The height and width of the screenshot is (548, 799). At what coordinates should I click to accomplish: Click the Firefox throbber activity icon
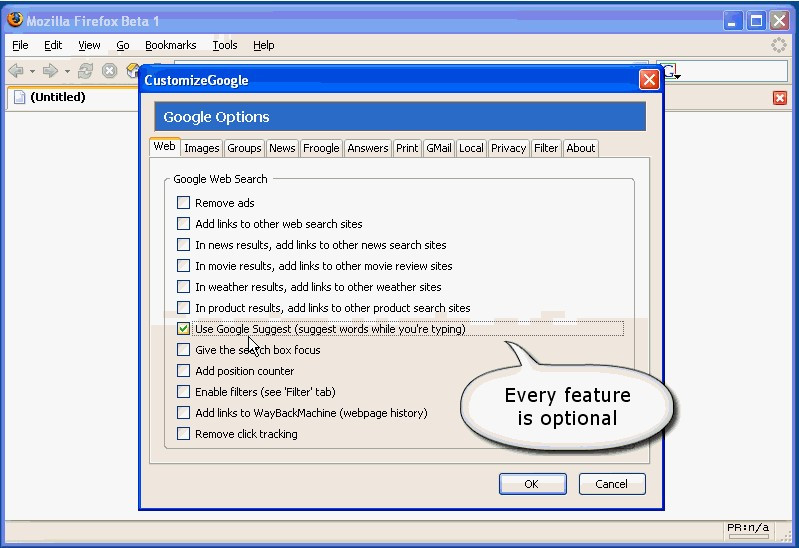(778, 45)
